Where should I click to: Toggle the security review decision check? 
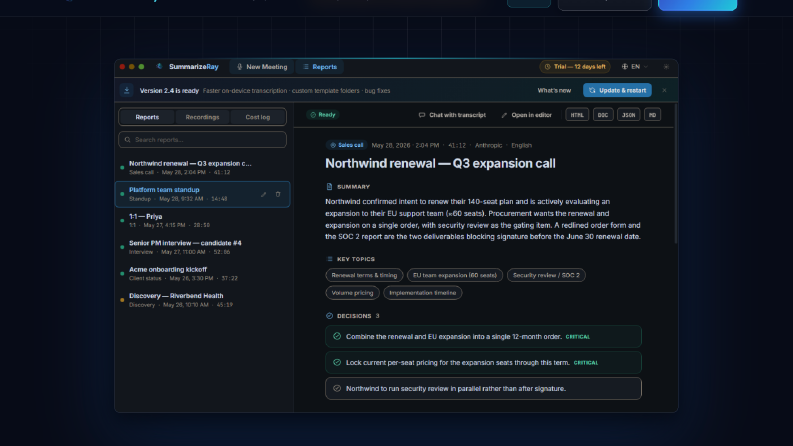(x=337, y=388)
